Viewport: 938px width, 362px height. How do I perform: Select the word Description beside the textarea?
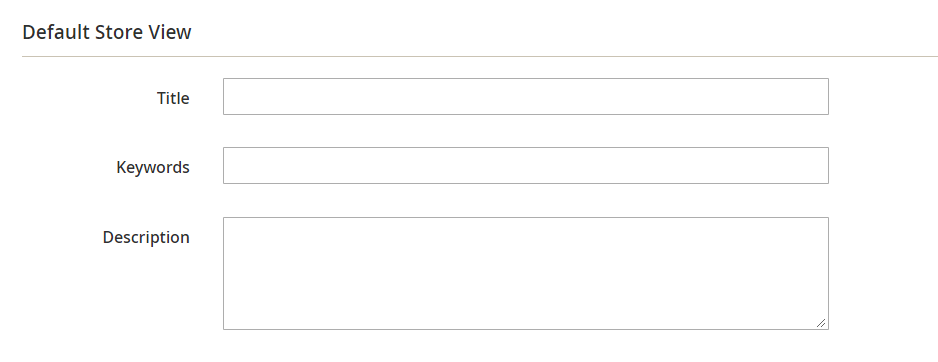tap(146, 238)
